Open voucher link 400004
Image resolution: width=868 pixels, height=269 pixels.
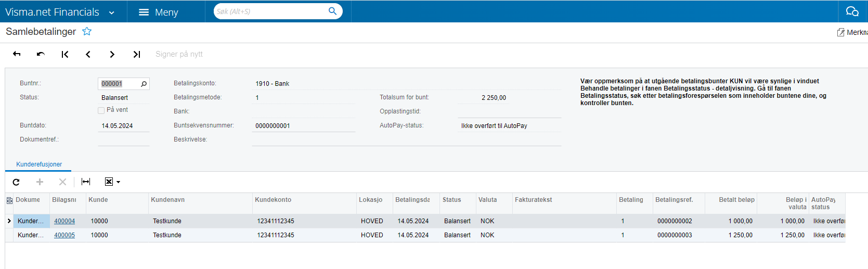tap(64, 221)
